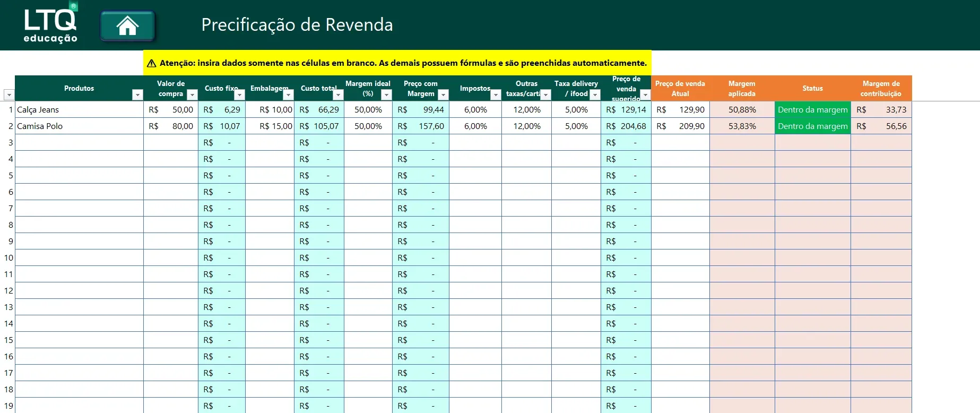The width and height of the screenshot is (980, 413).
Task: Open the Preço com Margem filter dropdown
Action: pyautogui.click(x=443, y=94)
